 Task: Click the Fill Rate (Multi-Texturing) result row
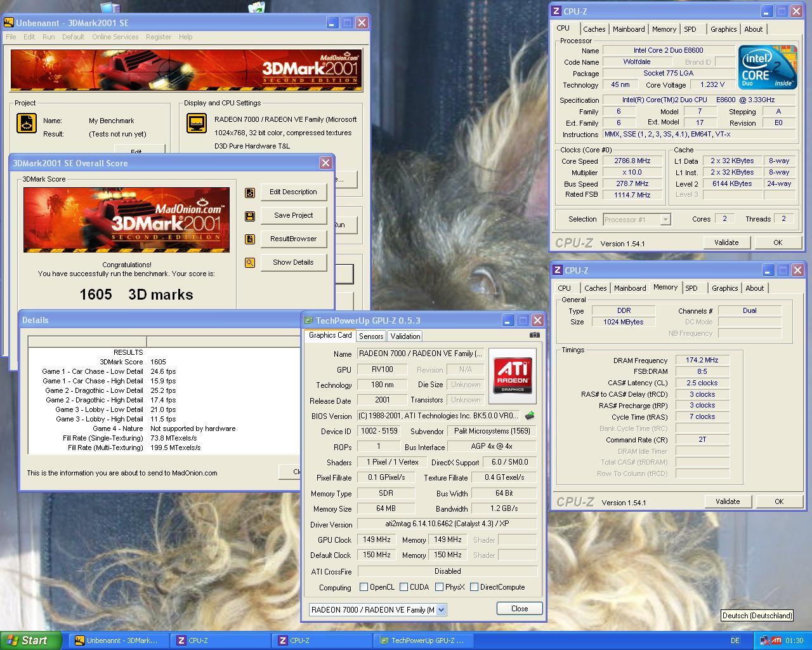(164, 448)
